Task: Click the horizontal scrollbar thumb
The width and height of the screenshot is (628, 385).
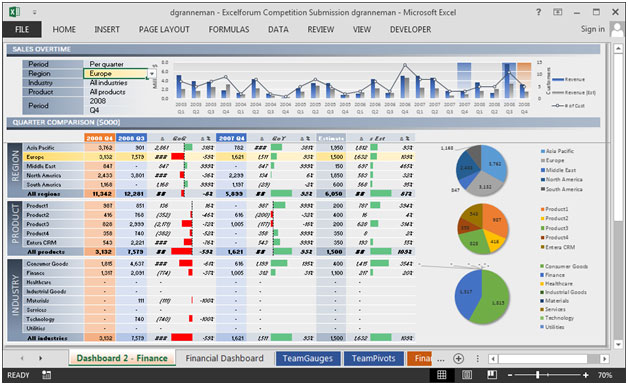Action: [x=543, y=359]
